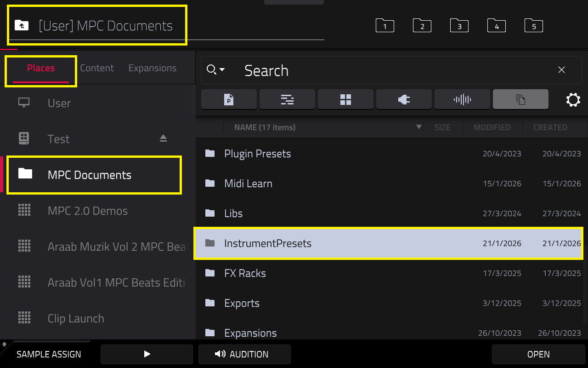This screenshot has height=368, width=588.
Task: Click the Libs folder icon
Action: tap(210, 213)
